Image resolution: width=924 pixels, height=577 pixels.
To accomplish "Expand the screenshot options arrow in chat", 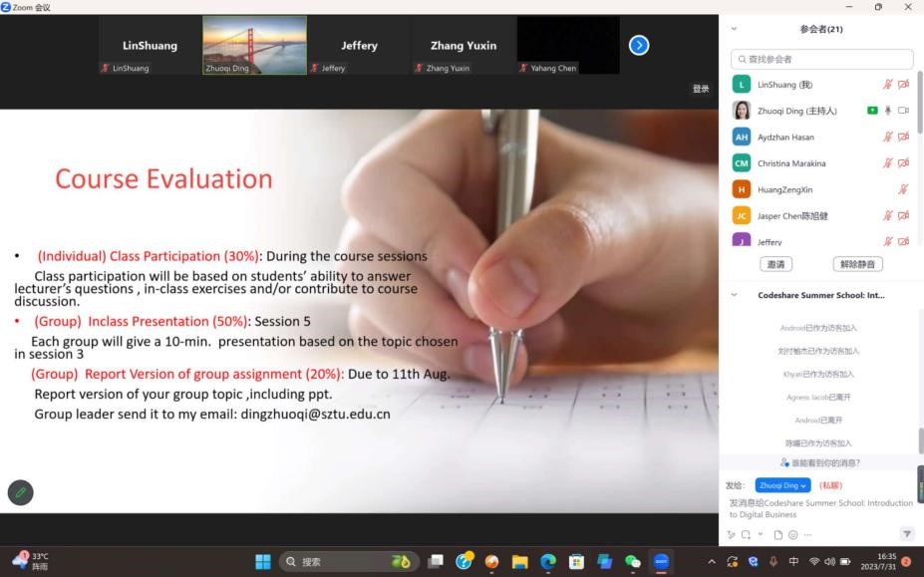I will [x=761, y=534].
